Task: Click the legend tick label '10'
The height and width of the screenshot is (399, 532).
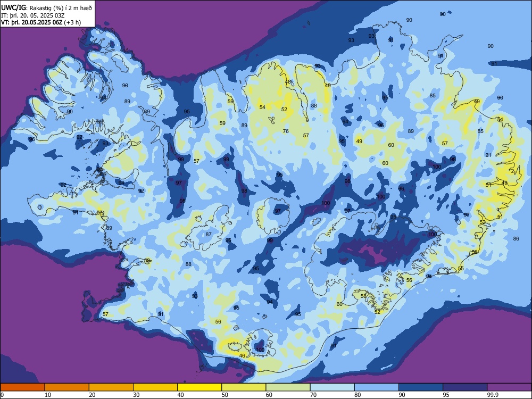Action: click(x=48, y=395)
